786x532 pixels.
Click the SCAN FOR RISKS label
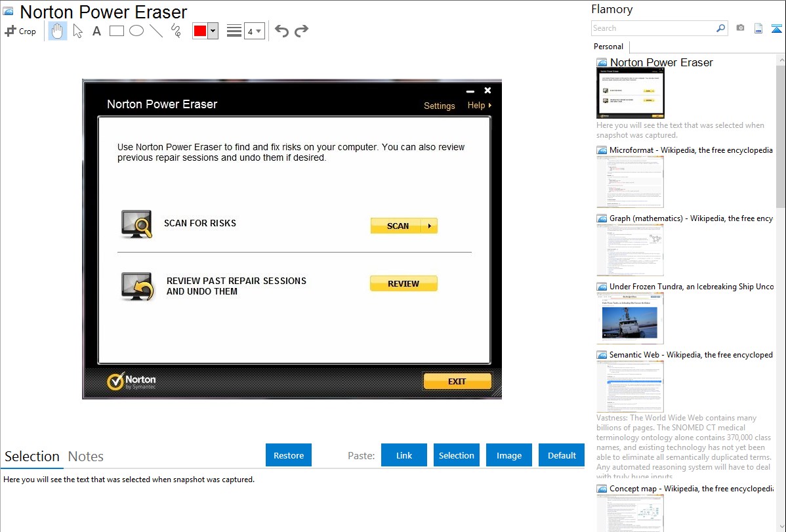click(x=200, y=223)
